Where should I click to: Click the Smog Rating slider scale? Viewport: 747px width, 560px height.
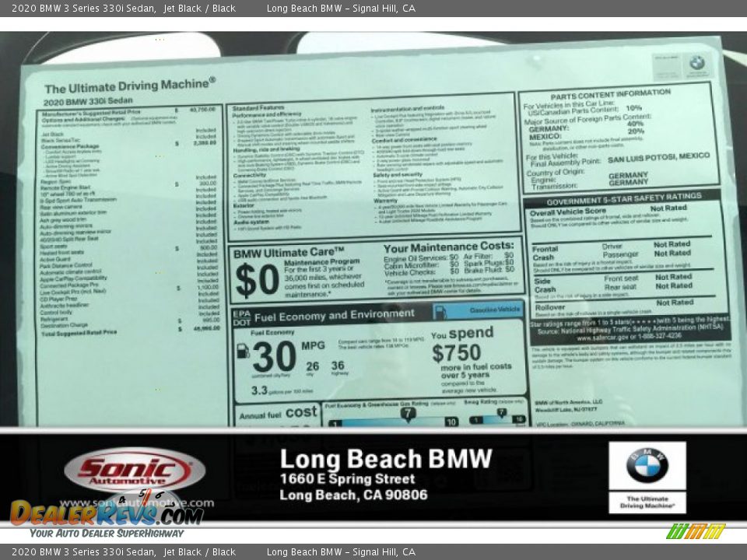497,416
